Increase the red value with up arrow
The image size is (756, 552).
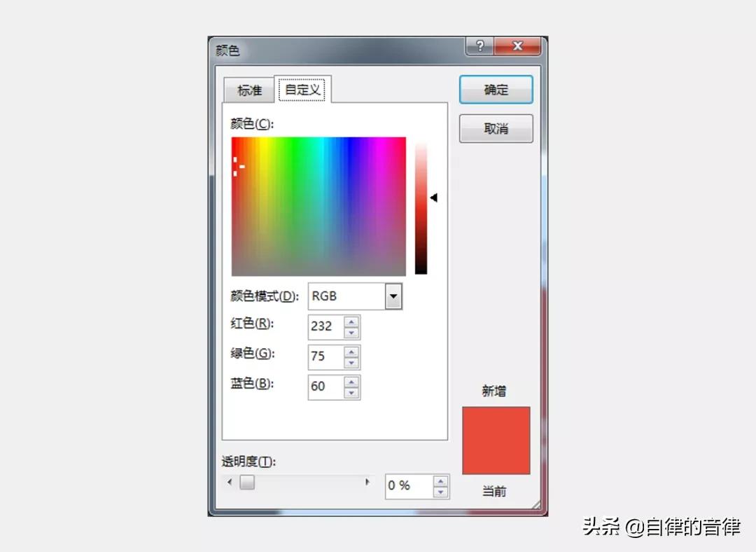click(x=351, y=322)
